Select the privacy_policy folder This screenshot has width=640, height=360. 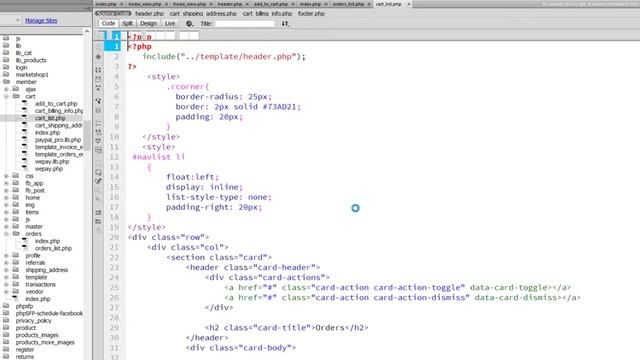tap(33, 321)
